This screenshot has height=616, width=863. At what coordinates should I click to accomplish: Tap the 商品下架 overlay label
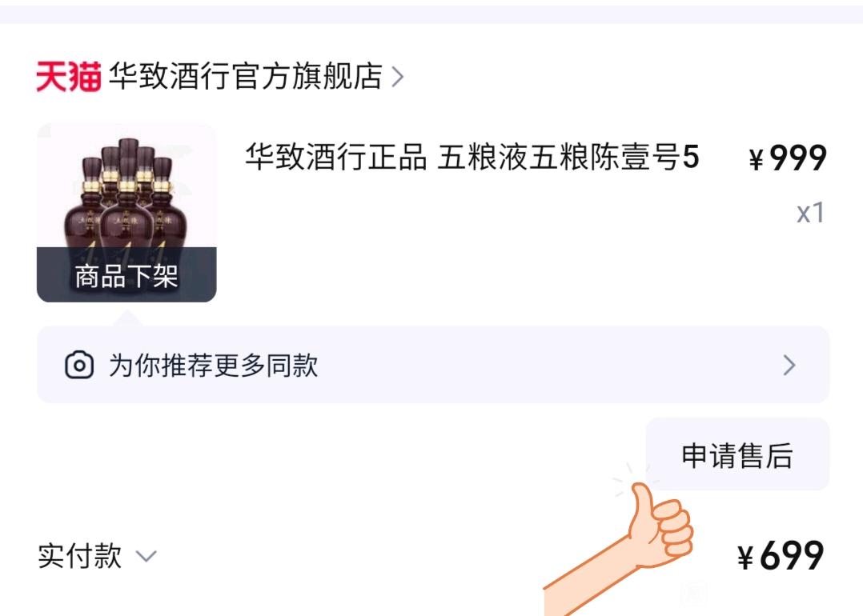tap(126, 275)
